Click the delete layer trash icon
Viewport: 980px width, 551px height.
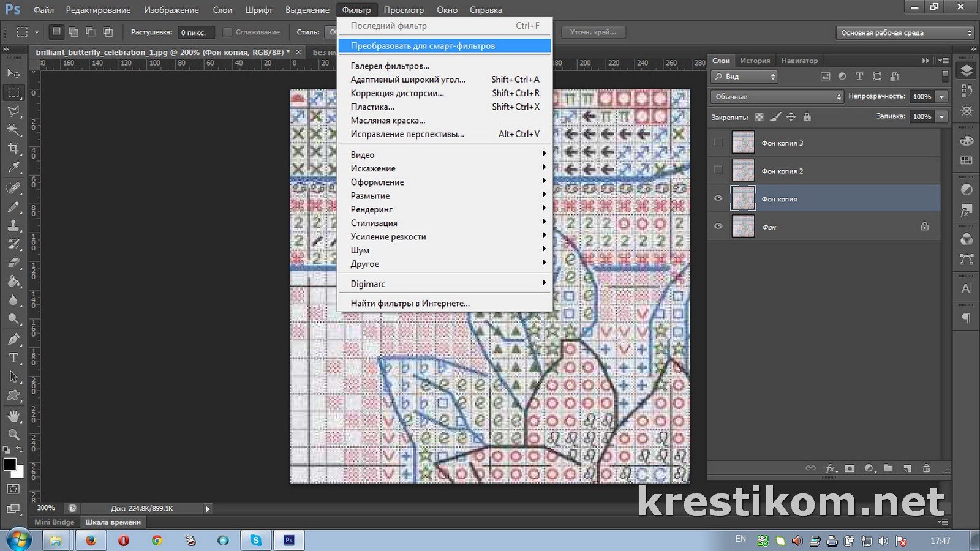tap(927, 468)
